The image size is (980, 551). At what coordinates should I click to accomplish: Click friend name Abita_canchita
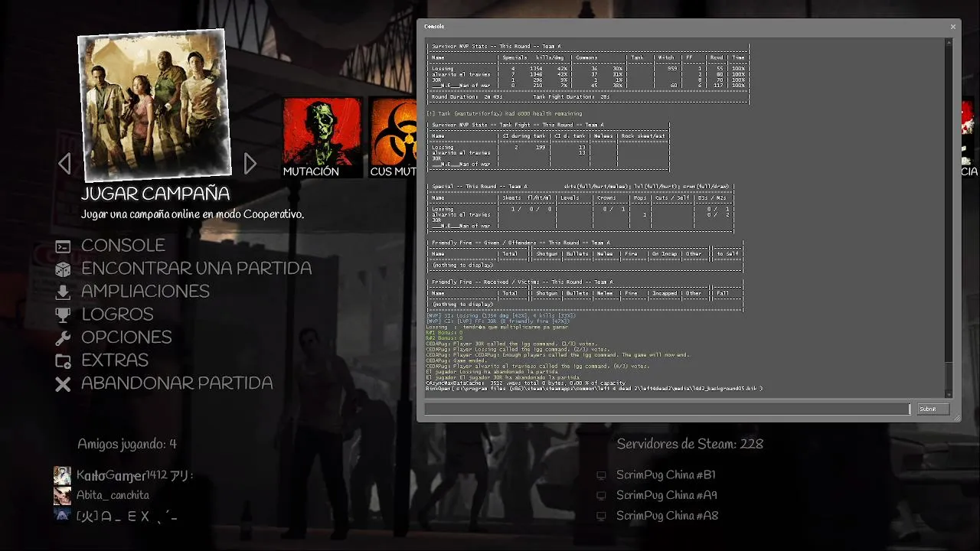[x=113, y=495]
